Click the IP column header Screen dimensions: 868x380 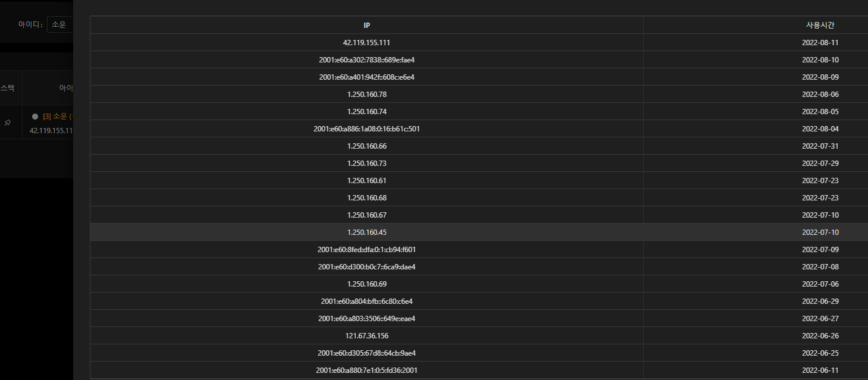367,25
